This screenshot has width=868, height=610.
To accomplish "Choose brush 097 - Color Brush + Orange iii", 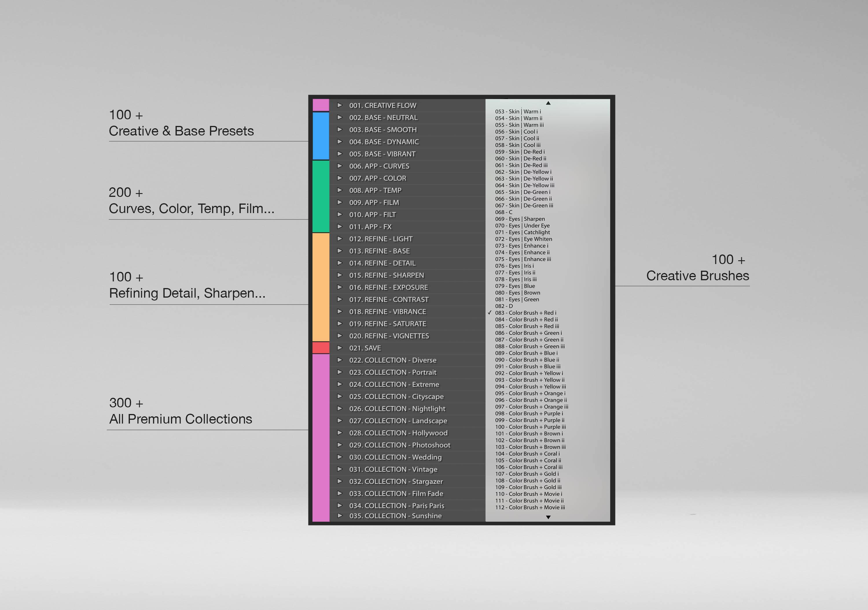I will click(x=532, y=406).
